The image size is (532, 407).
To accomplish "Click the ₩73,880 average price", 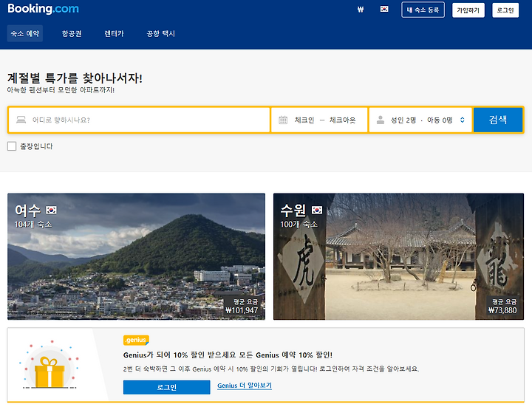I will [502, 310].
